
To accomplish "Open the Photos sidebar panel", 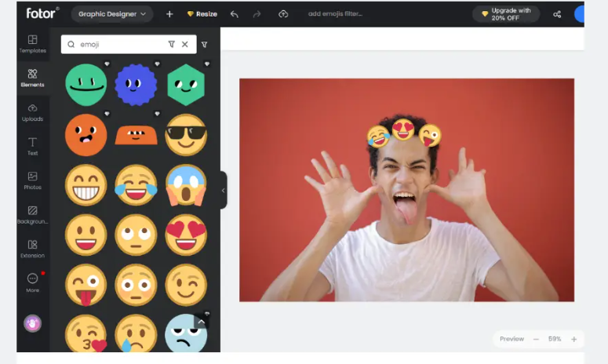I will [x=33, y=180].
